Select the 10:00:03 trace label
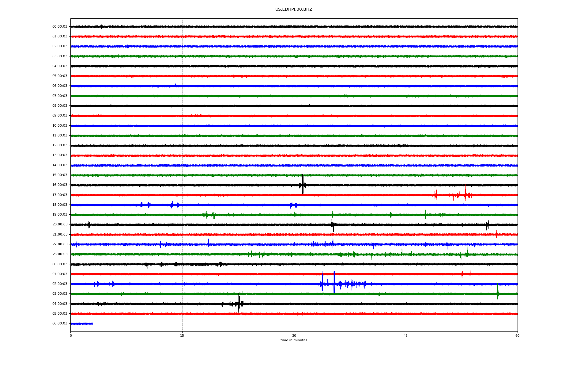588x368 pixels. point(60,125)
